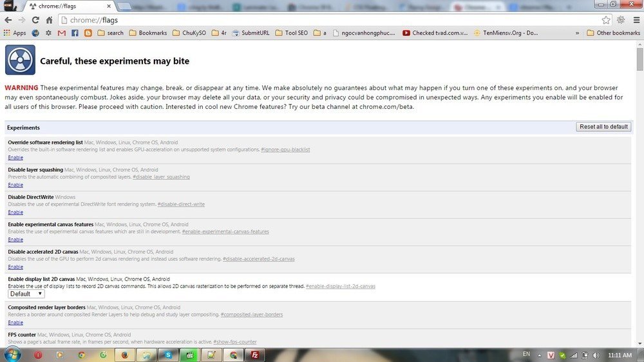Expand the search bookmarks folder
The height and width of the screenshot is (362, 644).
111,33
